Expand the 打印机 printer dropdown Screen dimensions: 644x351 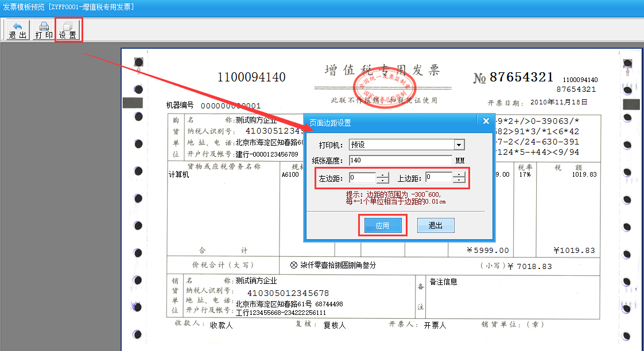coord(459,145)
